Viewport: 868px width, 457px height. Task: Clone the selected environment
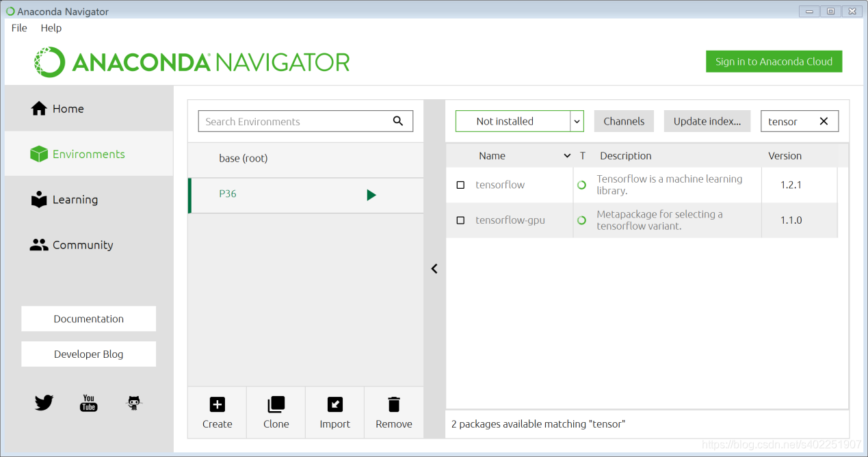pos(276,413)
